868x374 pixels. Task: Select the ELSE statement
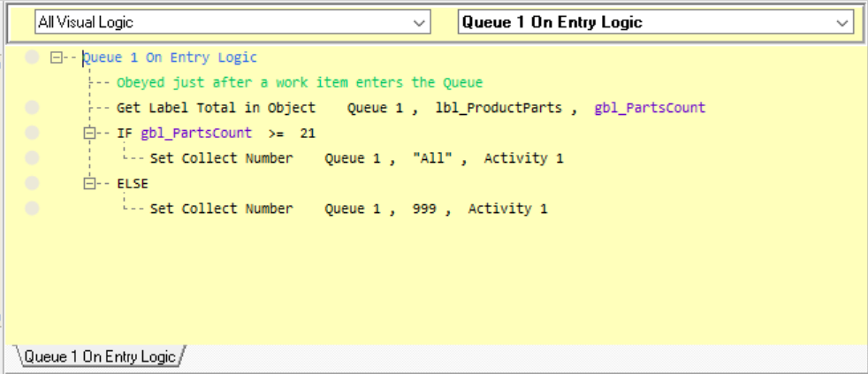[133, 183]
